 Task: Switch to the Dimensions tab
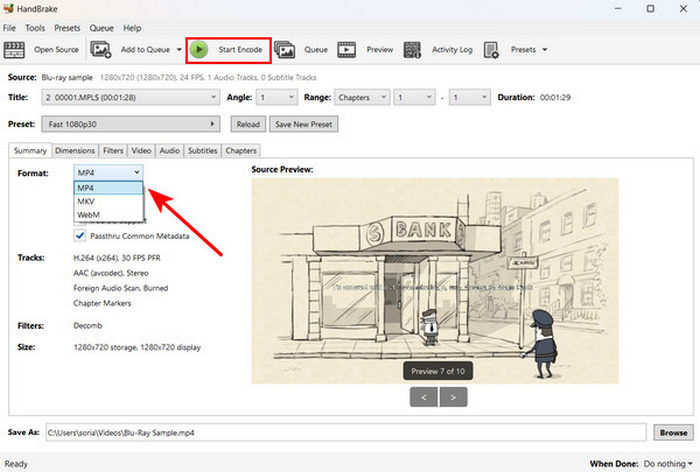click(75, 150)
